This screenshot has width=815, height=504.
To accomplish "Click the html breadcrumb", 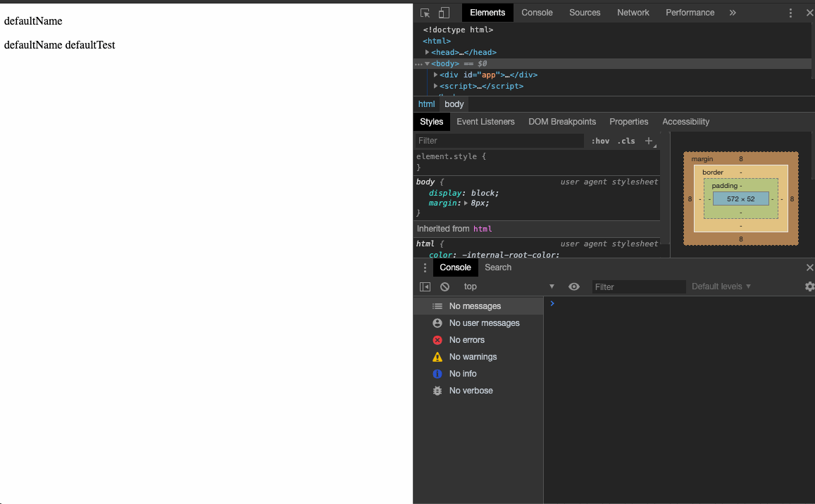I will 426,104.
